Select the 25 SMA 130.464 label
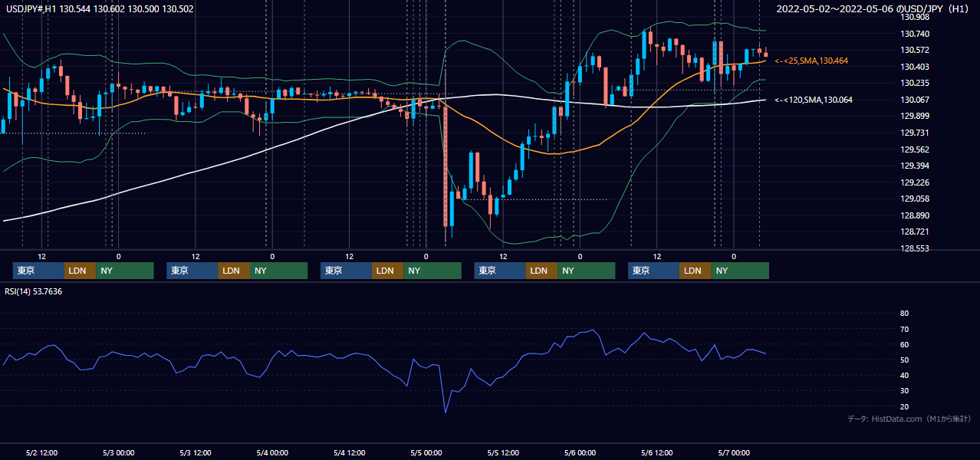Viewport: 980px width, 460px height. click(811, 61)
